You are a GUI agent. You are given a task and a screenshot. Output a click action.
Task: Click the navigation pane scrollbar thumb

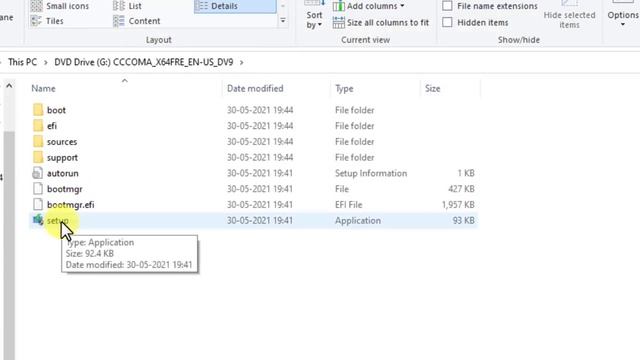[9, 245]
